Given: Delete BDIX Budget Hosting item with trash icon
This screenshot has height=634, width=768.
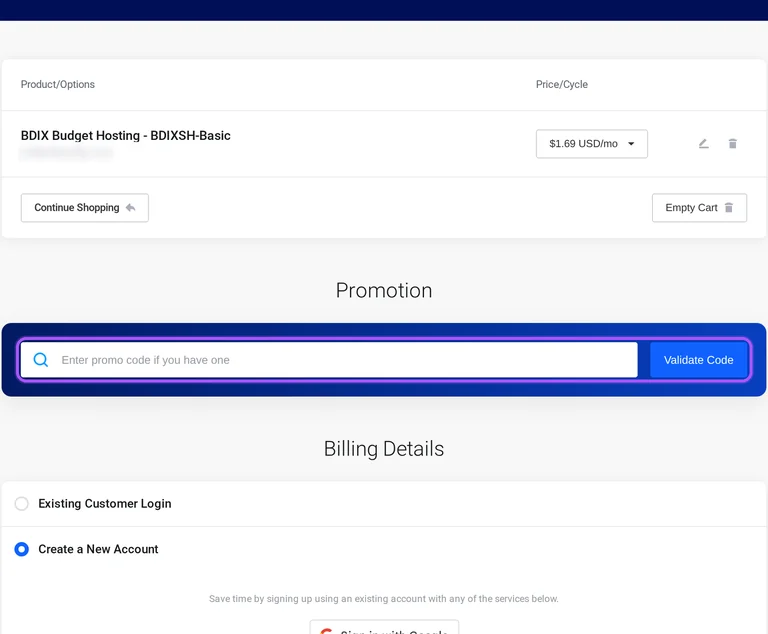Looking at the screenshot, I should click(x=732, y=144).
